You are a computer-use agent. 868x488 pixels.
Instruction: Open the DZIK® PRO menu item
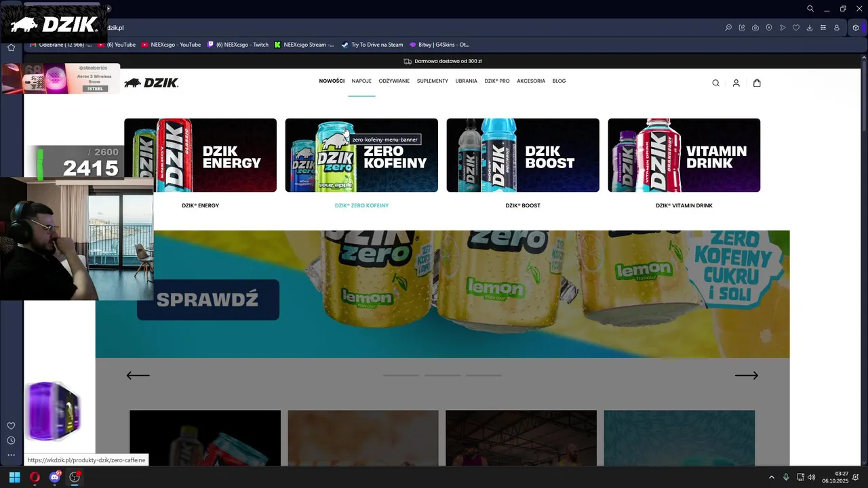pos(497,81)
